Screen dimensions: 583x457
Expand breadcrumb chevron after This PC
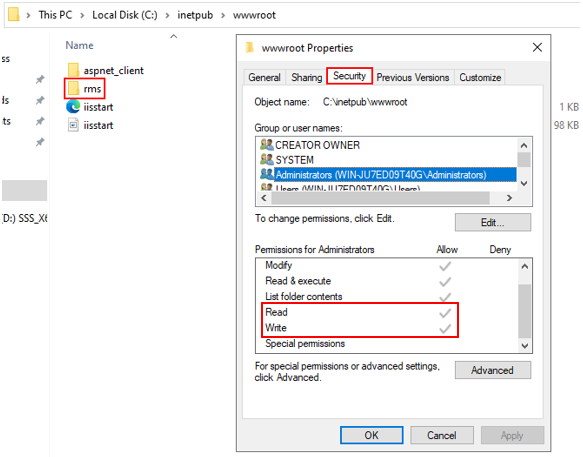tap(82, 15)
